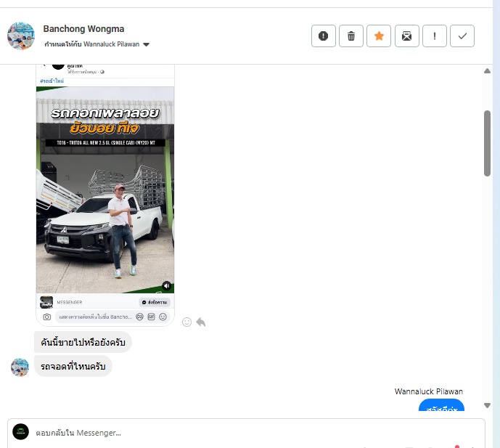Click GIF icon in shared post
Viewport: 500px width, 448px height.
click(151, 317)
